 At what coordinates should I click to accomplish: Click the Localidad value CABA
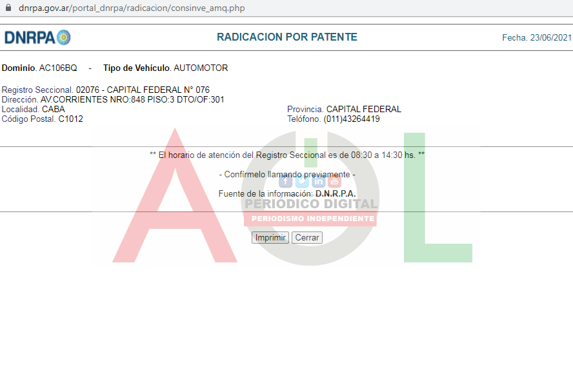click(54, 109)
